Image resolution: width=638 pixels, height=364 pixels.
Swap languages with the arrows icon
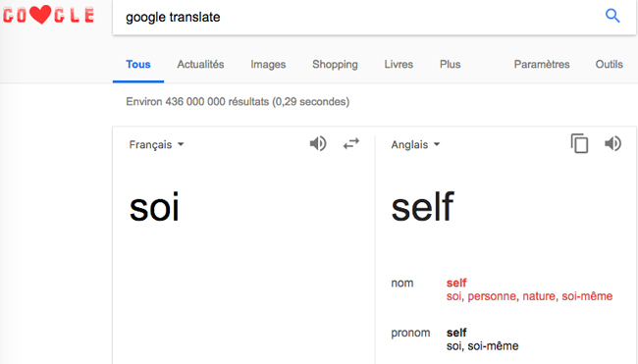pos(350,143)
